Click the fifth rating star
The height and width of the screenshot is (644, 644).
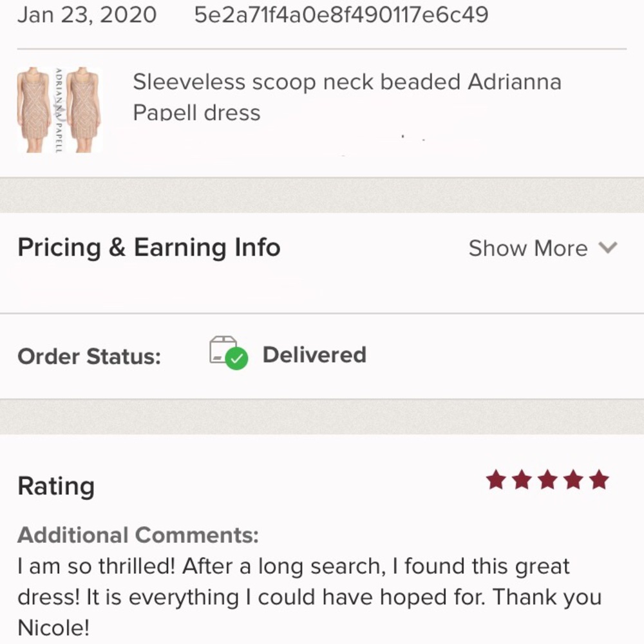[599, 480]
